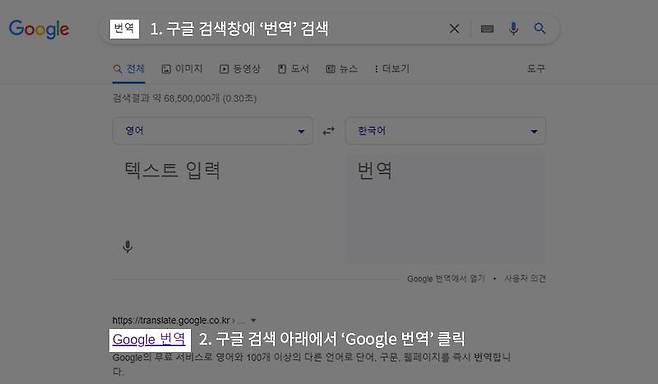Switch to the 도서 tab
The image size is (658, 384).
point(293,69)
